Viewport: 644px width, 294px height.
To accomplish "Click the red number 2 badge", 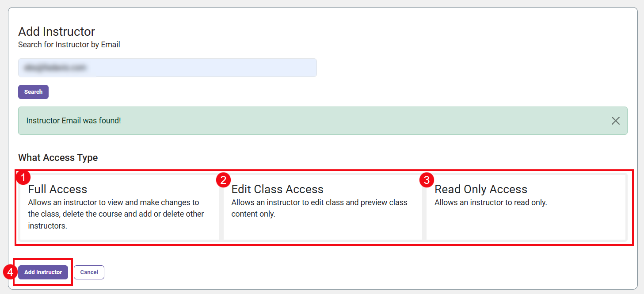I will point(223,180).
